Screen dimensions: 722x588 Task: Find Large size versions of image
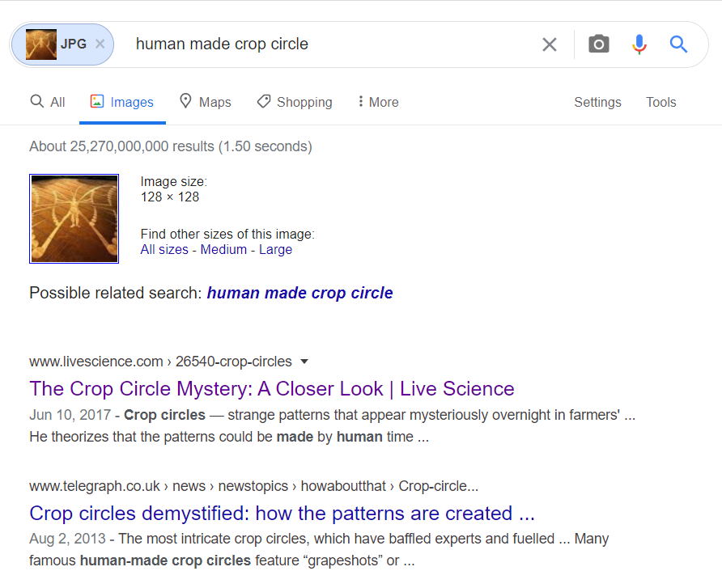tap(275, 249)
